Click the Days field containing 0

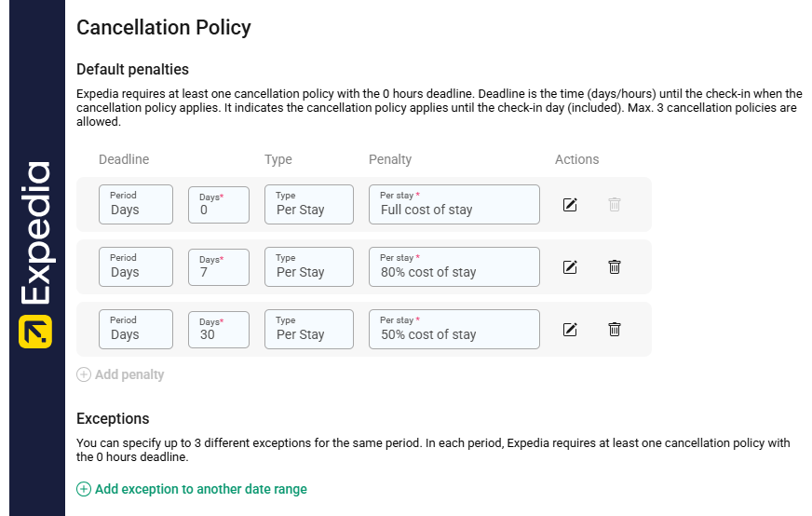[x=219, y=204]
